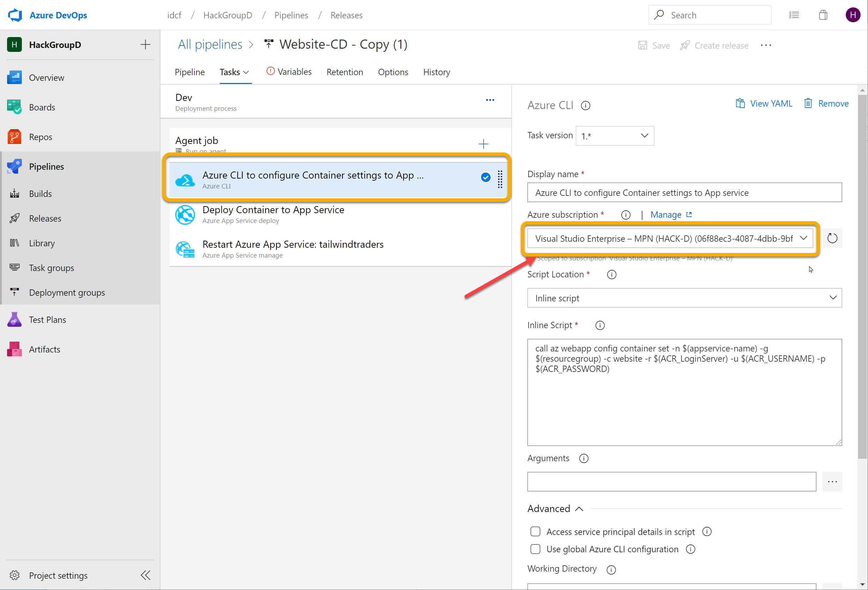Switch to the Variables tab
This screenshot has height=590, width=868.
coord(289,72)
